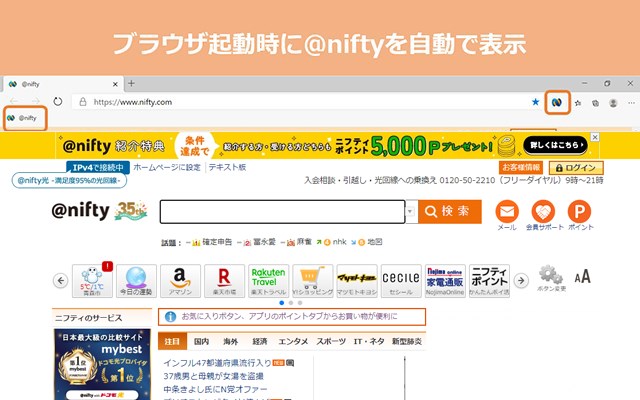Image resolution: width=640 pixels, height=400 pixels.
Task: Reload the page with refresh button
Action: click(x=58, y=102)
